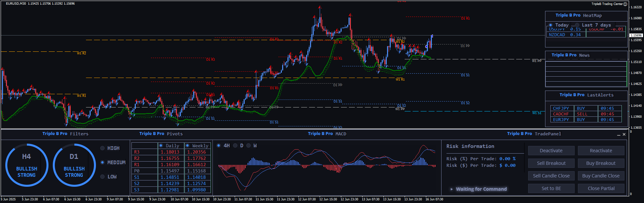The image size is (644, 203).
Task: Select the LOW filter option
Action: coord(103,177)
